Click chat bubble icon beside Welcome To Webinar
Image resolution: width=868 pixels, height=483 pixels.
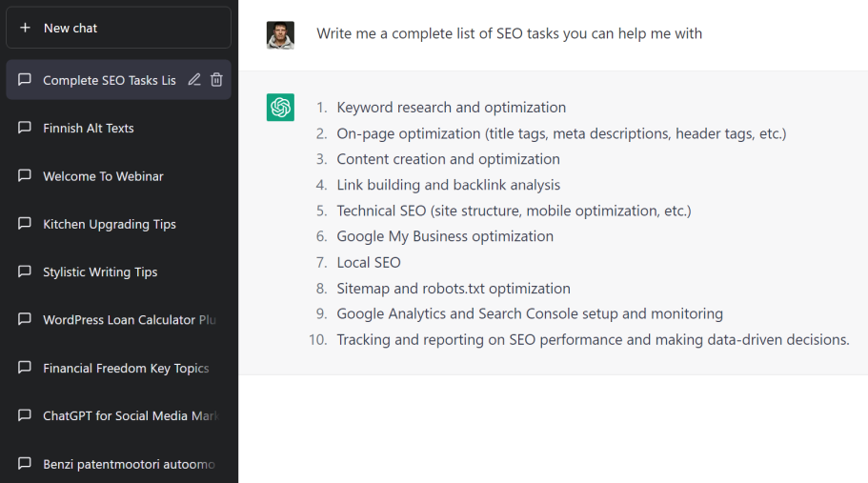point(25,176)
